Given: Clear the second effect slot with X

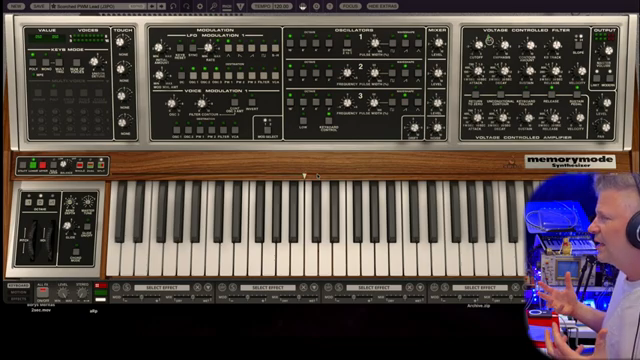Looking at the screenshot, I should click(303, 287).
